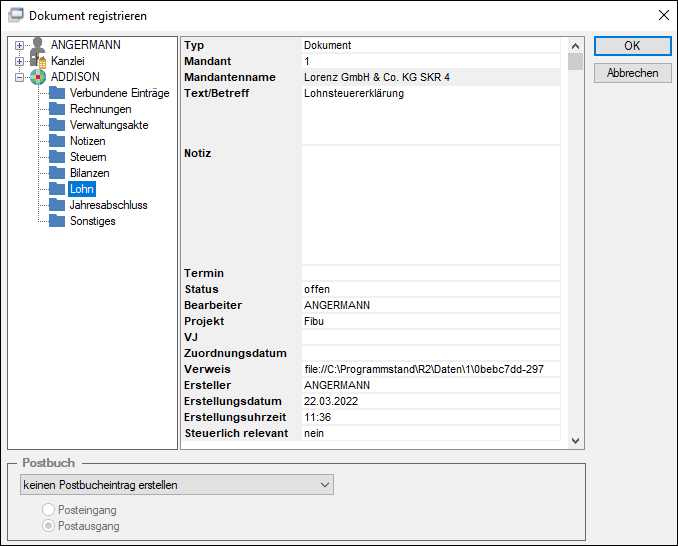Select the Posteingang radio button

pos(48,510)
